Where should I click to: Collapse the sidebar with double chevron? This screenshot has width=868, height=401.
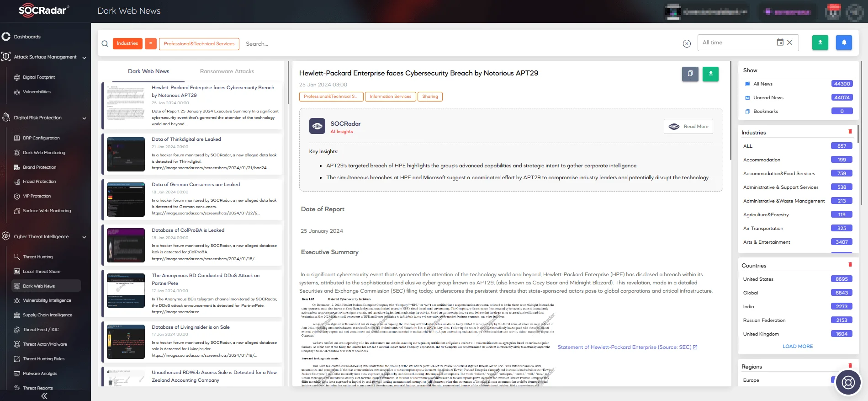click(44, 396)
